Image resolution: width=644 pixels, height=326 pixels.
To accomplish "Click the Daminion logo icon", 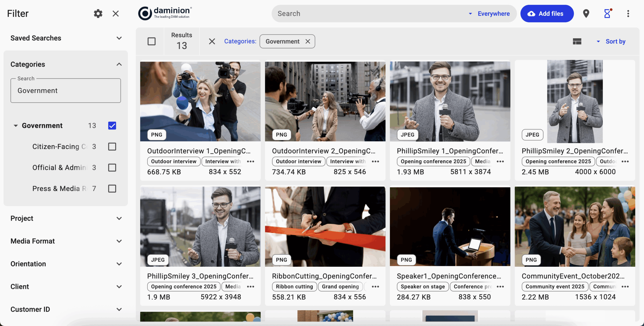I will pyautogui.click(x=145, y=13).
